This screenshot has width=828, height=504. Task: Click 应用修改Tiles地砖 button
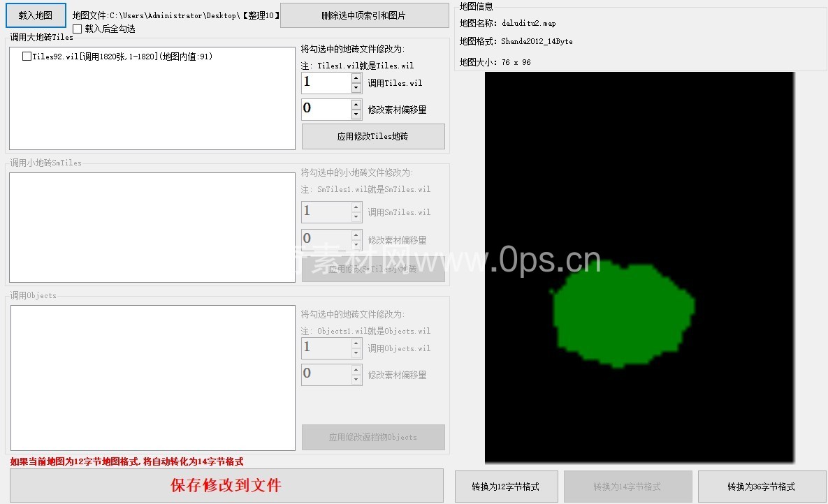tap(373, 137)
